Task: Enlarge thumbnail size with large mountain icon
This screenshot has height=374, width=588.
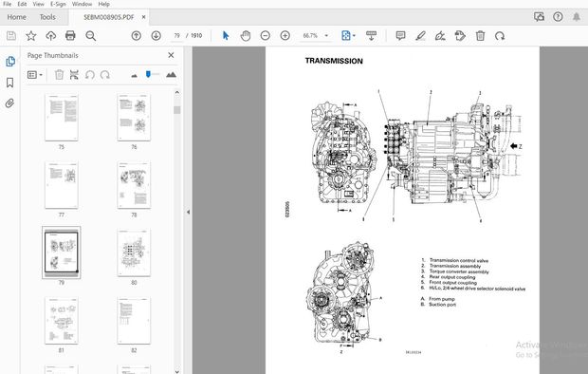Action: (171, 74)
